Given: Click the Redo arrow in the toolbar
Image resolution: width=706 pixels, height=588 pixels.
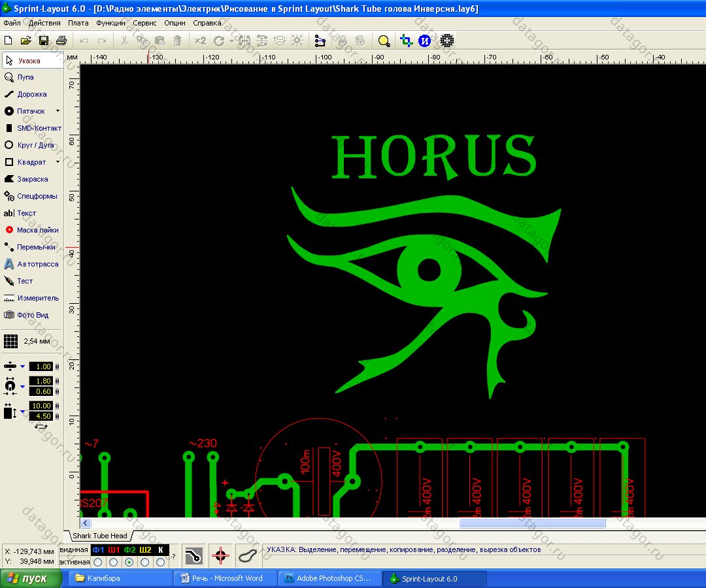Looking at the screenshot, I should tap(102, 41).
